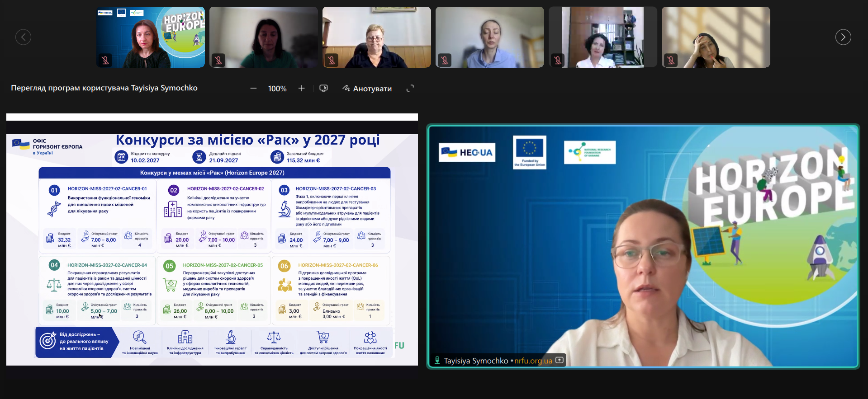Open the fifth participant video thumbnail
The image size is (868, 399).
click(x=603, y=37)
